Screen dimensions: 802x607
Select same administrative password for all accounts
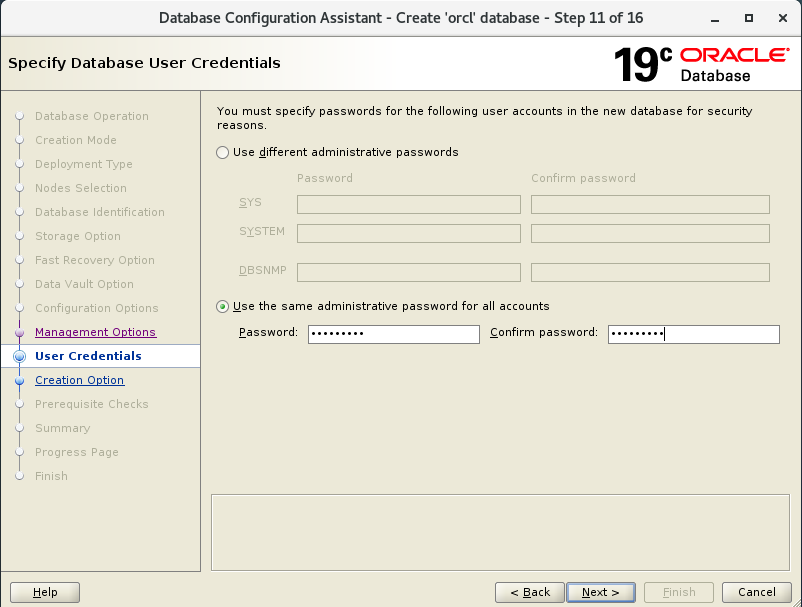pyautogui.click(x=222, y=306)
